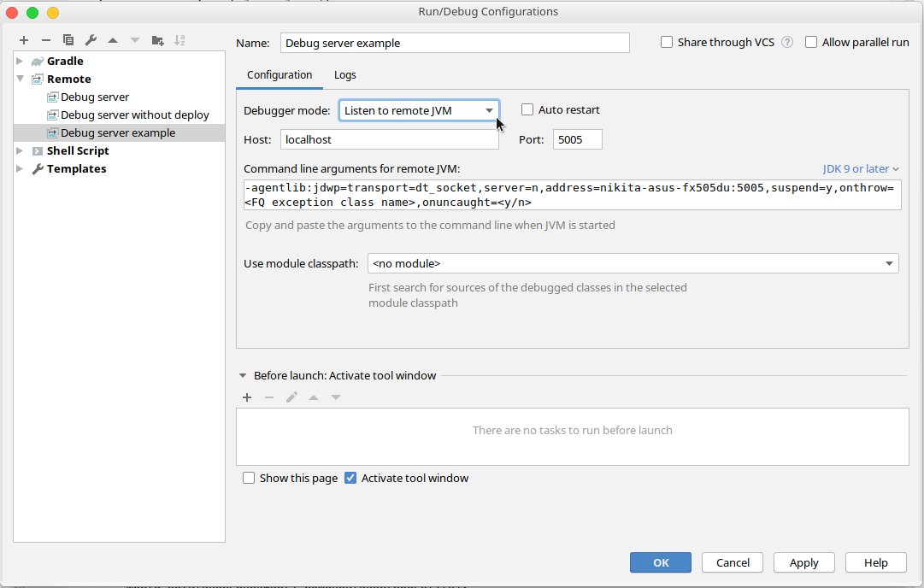Create a new configuration folder
Viewport: 924px width, 588px height.
pos(156,39)
